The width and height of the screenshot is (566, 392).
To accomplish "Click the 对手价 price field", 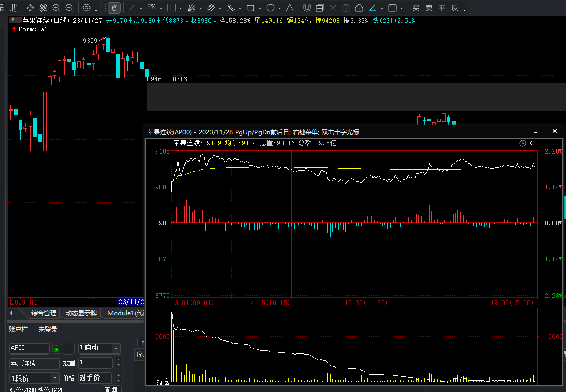I will [x=95, y=378].
